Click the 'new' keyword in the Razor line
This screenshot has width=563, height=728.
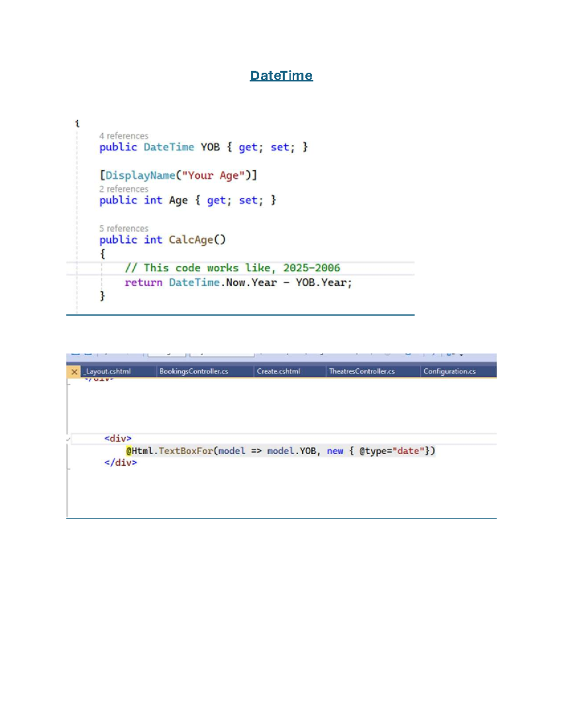coord(335,451)
